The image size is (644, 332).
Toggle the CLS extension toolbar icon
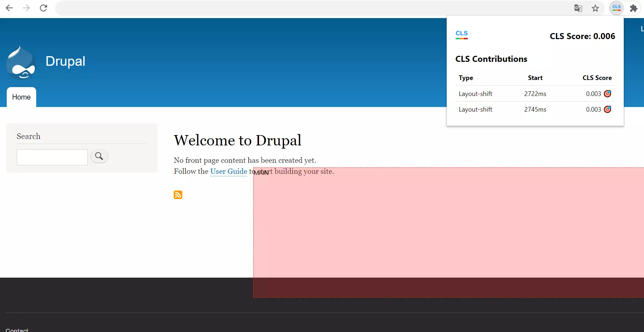pos(616,8)
